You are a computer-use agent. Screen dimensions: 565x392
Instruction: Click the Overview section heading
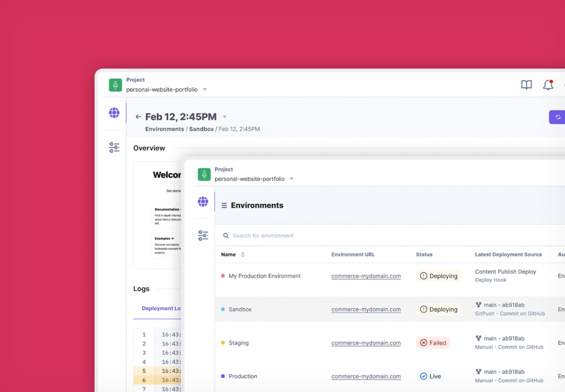(149, 148)
